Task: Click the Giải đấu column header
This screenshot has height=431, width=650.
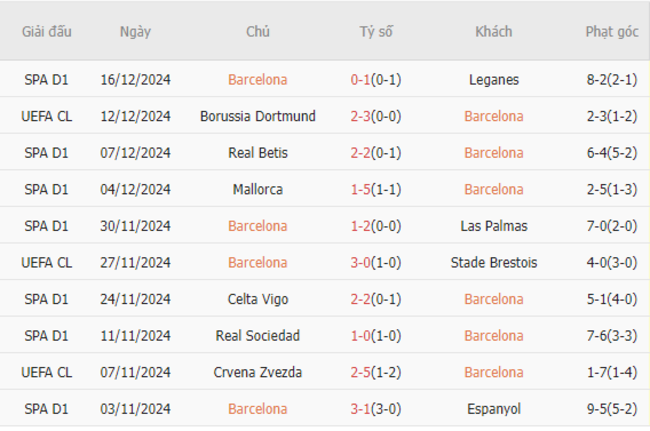Action: (x=46, y=31)
